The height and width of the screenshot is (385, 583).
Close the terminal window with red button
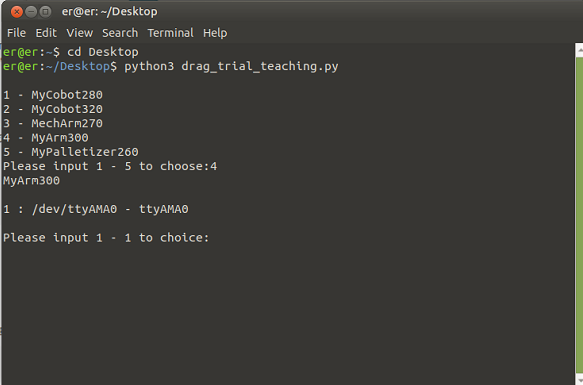coord(16,12)
